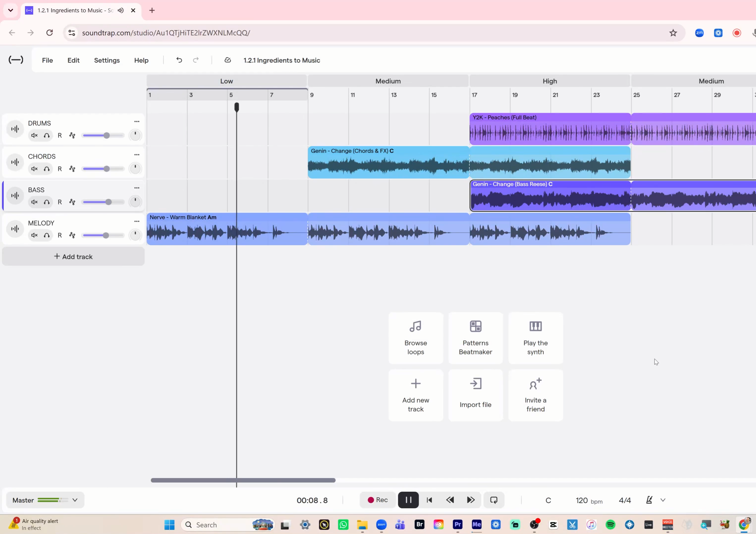Mute the DRUMS track
Viewport: 756px width, 534px height.
(34, 135)
